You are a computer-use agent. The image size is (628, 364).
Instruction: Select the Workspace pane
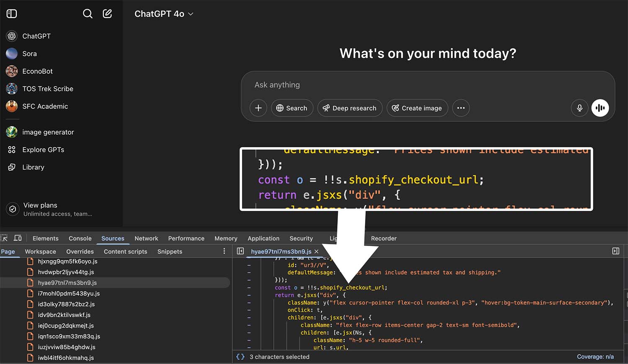pos(40,251)
